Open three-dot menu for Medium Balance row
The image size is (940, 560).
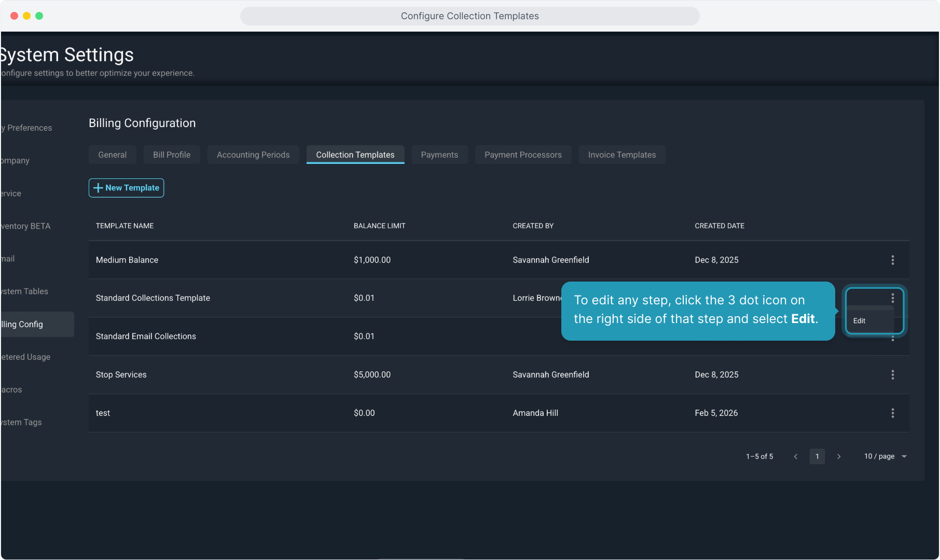point(892,260)
